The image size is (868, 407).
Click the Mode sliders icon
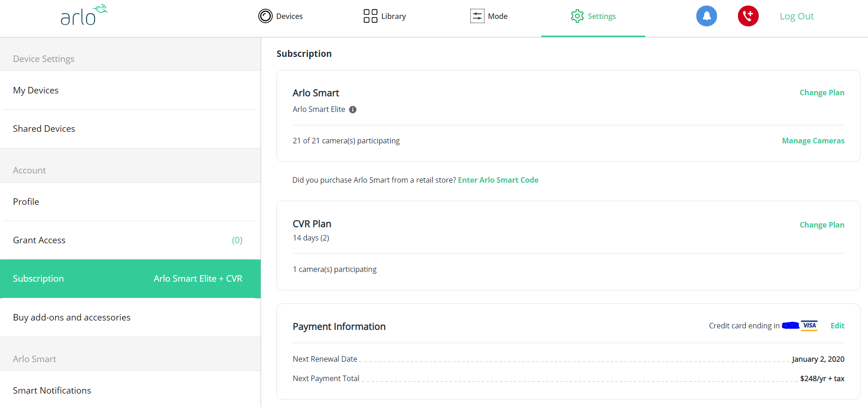pyautogui.click(x=477, y=16)
